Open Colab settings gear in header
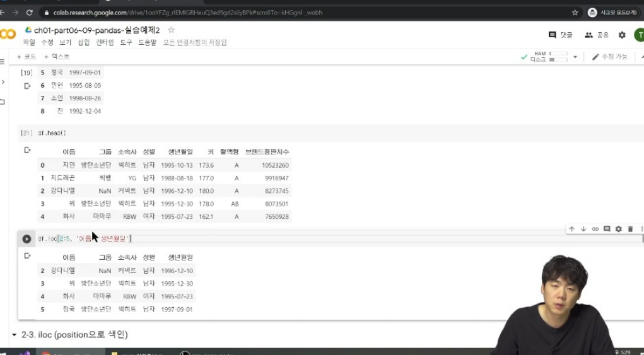The image size is (644, 355). (x=622, y=35)
